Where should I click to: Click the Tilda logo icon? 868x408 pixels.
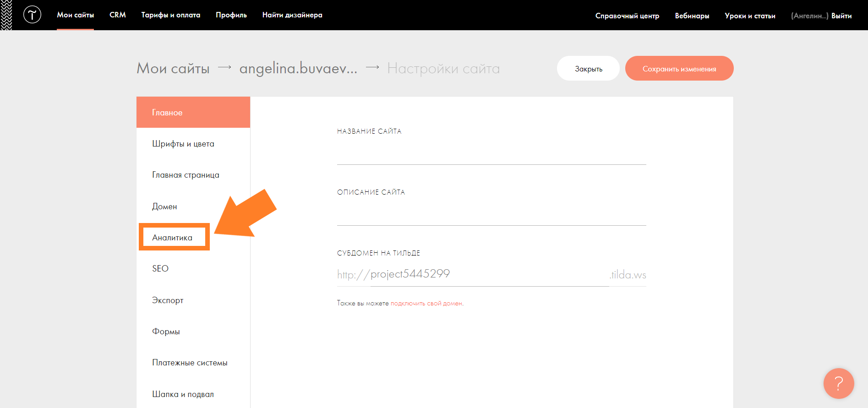[x=32, y=15]
